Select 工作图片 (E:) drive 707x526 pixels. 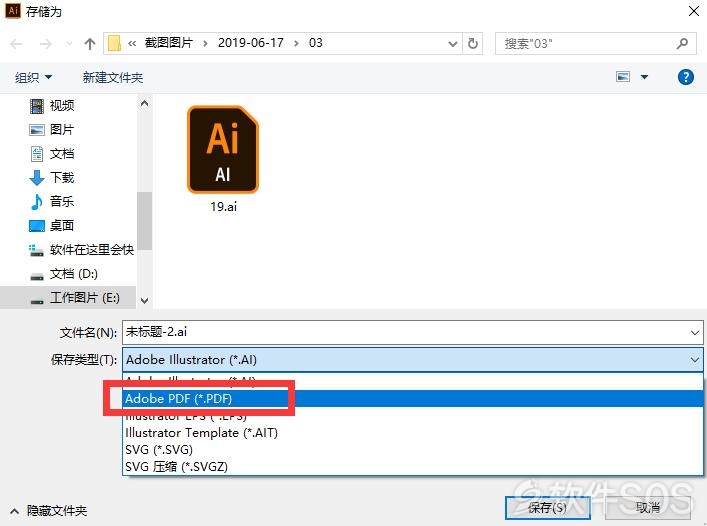point(68,297)
